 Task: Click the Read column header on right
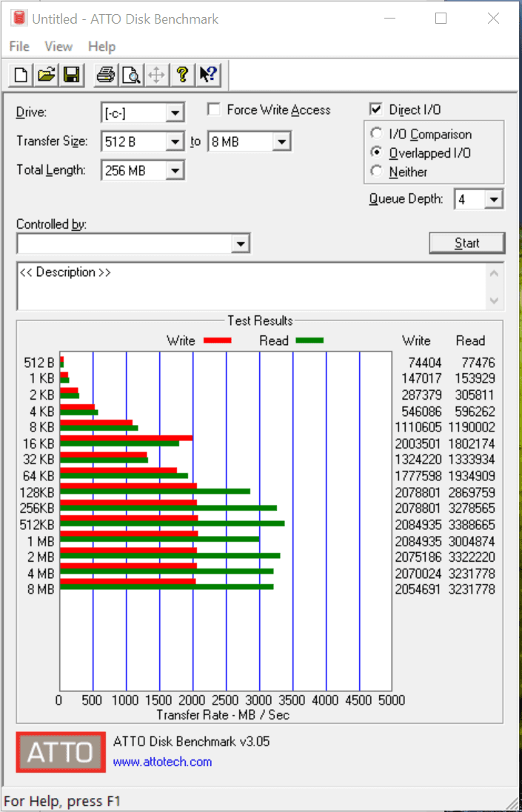coord(470,340)
